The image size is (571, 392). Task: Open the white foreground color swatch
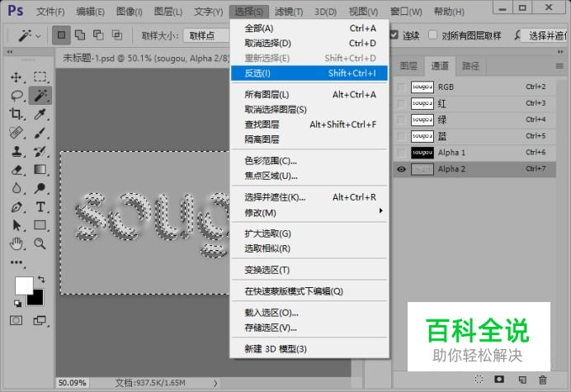(x=22, y=284)
